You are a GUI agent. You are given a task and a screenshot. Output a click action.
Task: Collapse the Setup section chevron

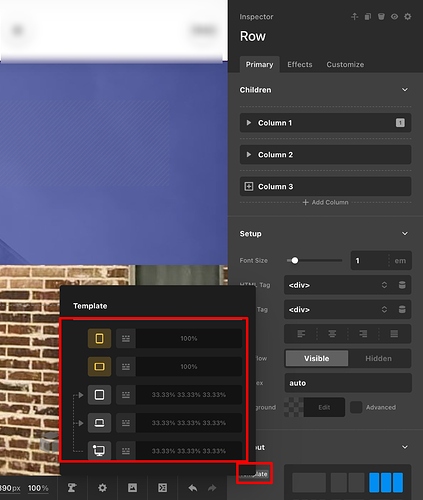[x=405, y=234]
